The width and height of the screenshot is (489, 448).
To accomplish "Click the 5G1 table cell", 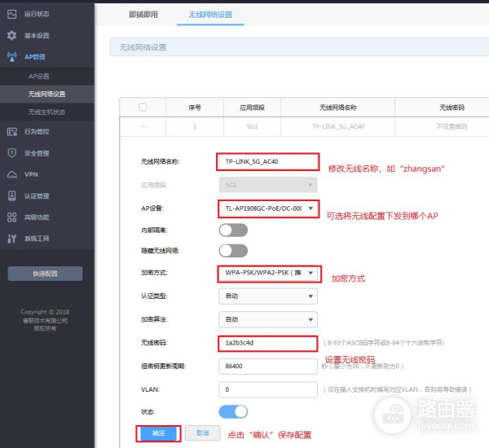I will [252, 126].
